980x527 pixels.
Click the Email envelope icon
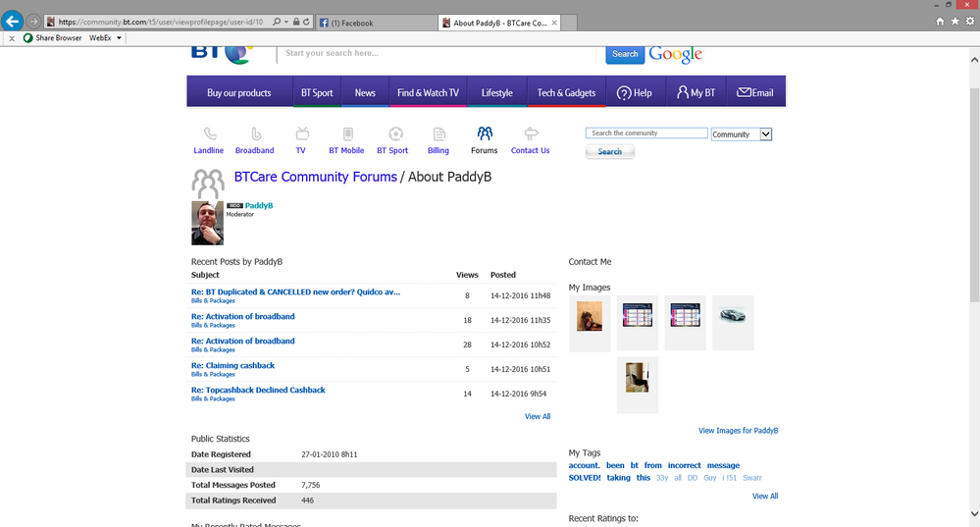pos(744,92)
